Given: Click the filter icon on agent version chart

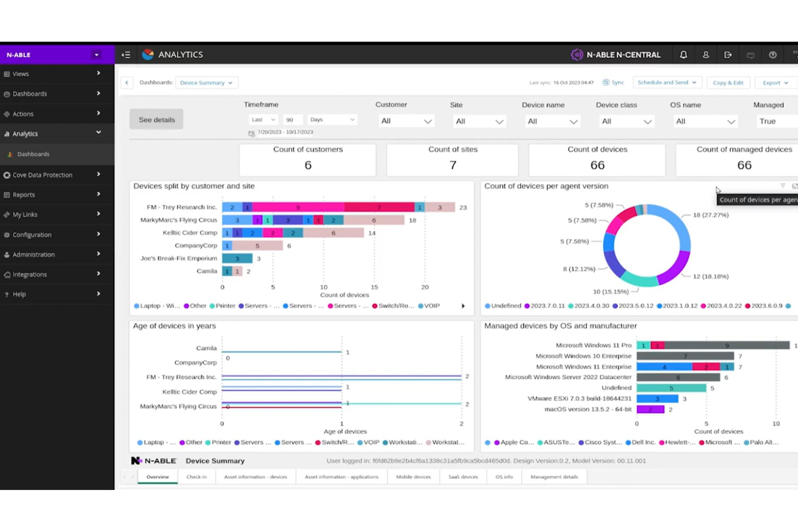Looking at the screenshot, I should [x=782, y=186].
